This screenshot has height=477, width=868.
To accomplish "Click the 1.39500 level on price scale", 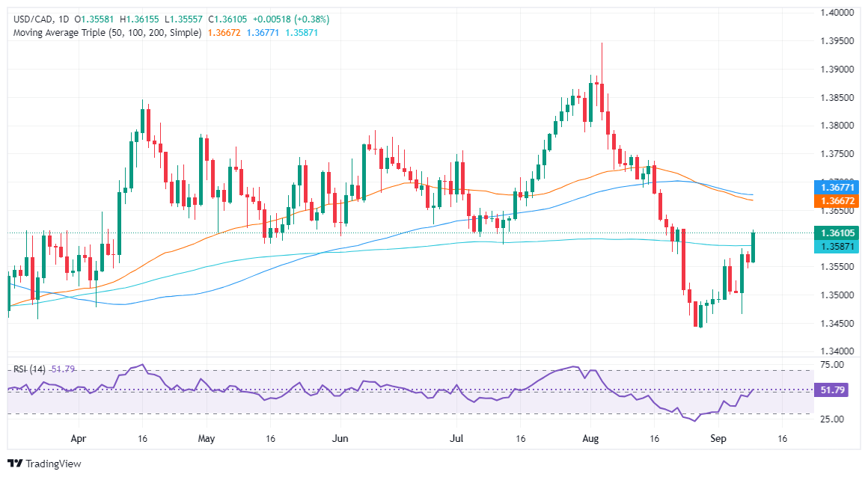I will pos(837,41).
